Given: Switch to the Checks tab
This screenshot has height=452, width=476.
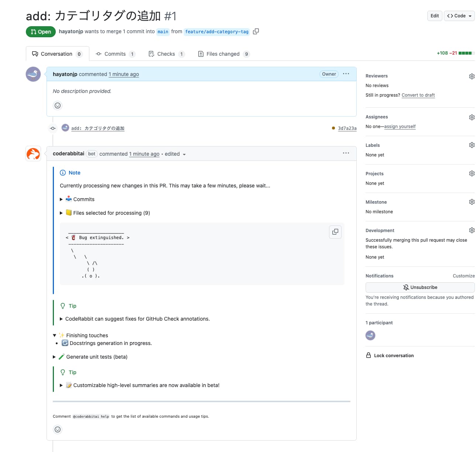Looking at the screenshot, I should [166, 54].
